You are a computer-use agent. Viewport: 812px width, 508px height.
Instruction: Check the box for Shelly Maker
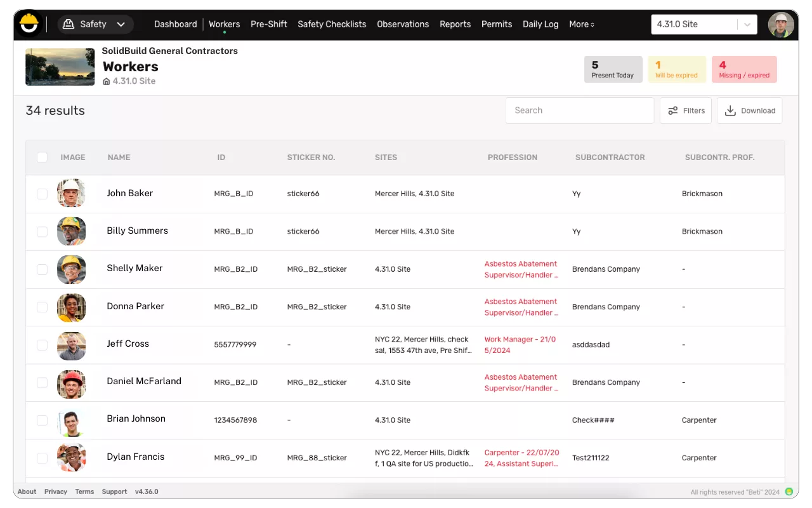pyautogui.click(x=42, y=269)
